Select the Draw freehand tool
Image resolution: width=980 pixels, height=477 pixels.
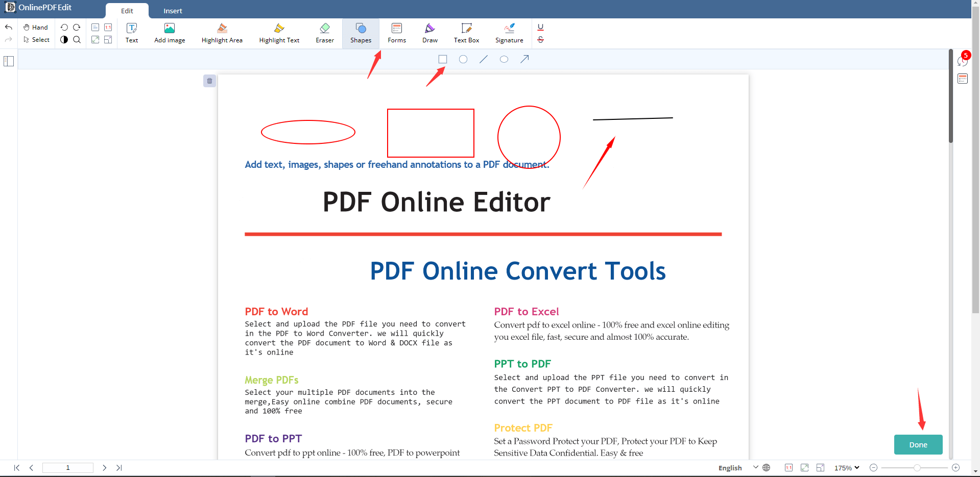tap(429, 33)
